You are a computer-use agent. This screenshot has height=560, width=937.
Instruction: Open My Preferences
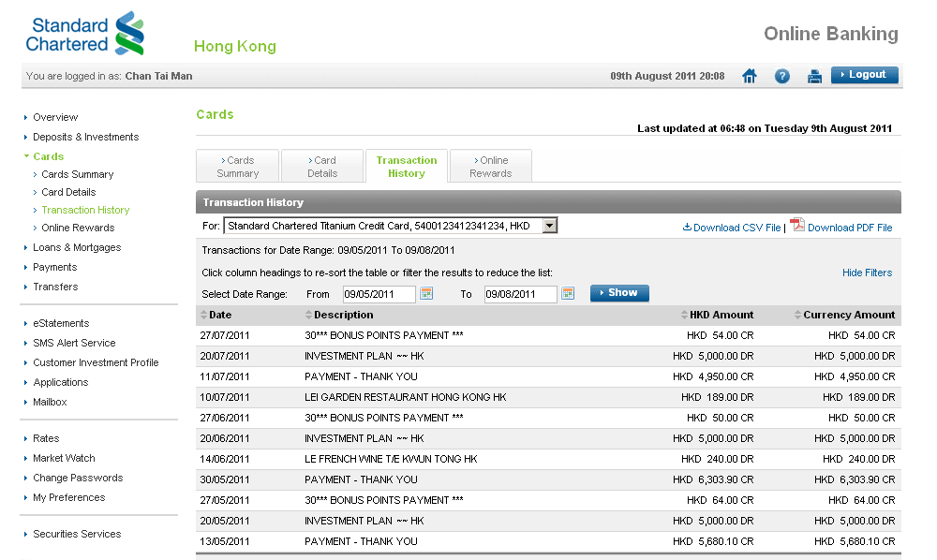coord(68,497)
